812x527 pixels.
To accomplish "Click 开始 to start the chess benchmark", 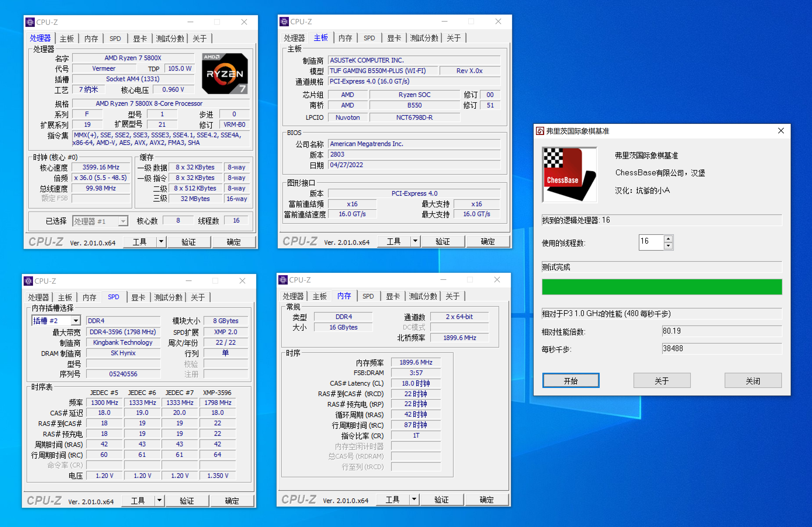I will 571,381.
